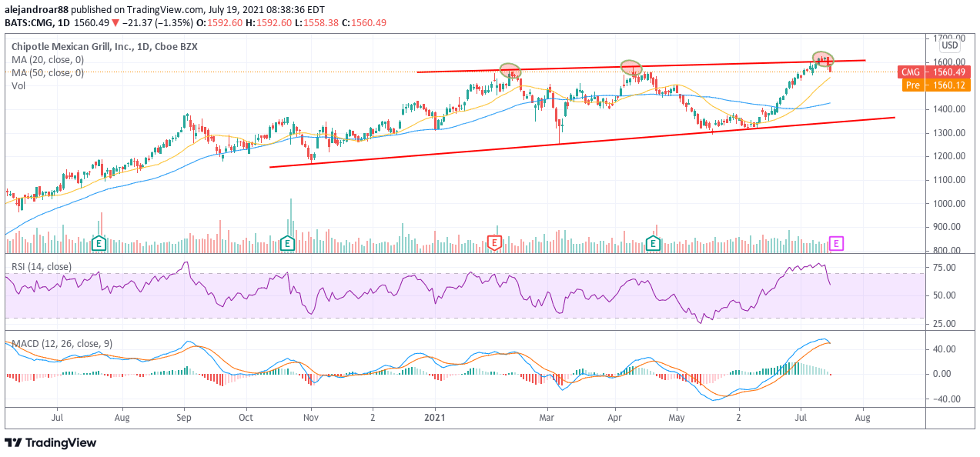Open the green earnings E marker in late October 2020
The image size is (980, 457).
point(288,243)
